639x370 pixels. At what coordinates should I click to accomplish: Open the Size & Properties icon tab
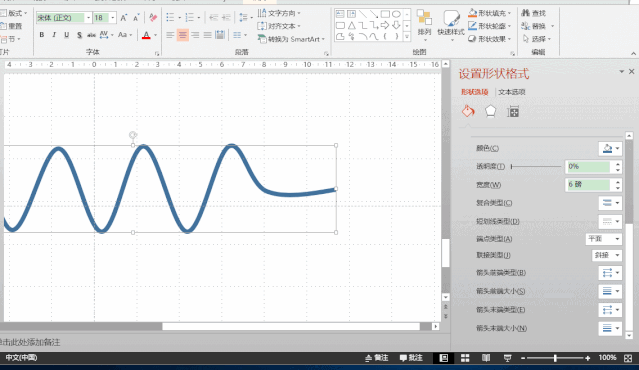point(513,111)
